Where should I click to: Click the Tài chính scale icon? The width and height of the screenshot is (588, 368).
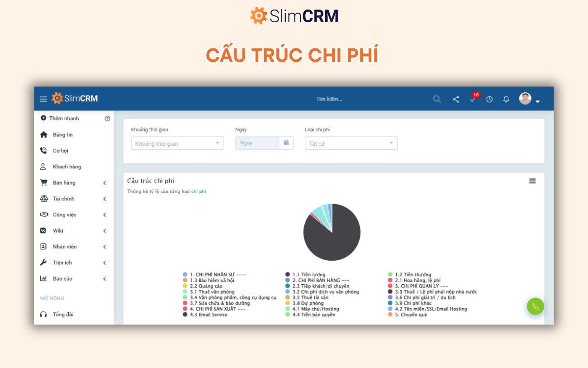coord(43,199)
